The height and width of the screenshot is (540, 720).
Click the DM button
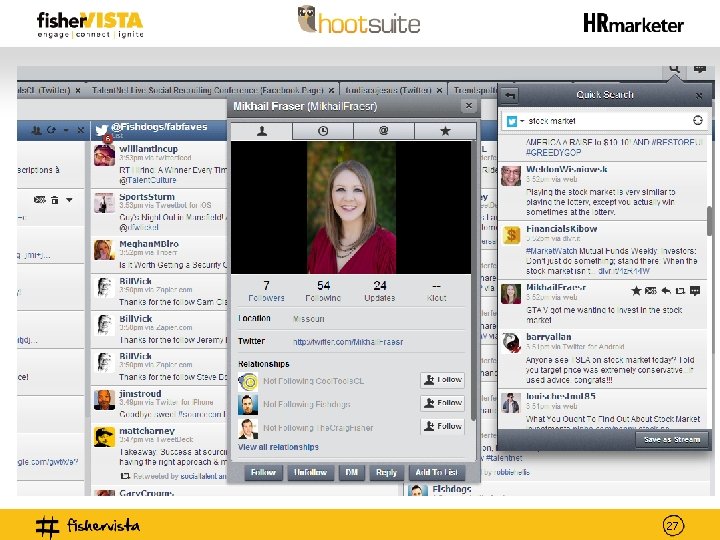(351, 472)
